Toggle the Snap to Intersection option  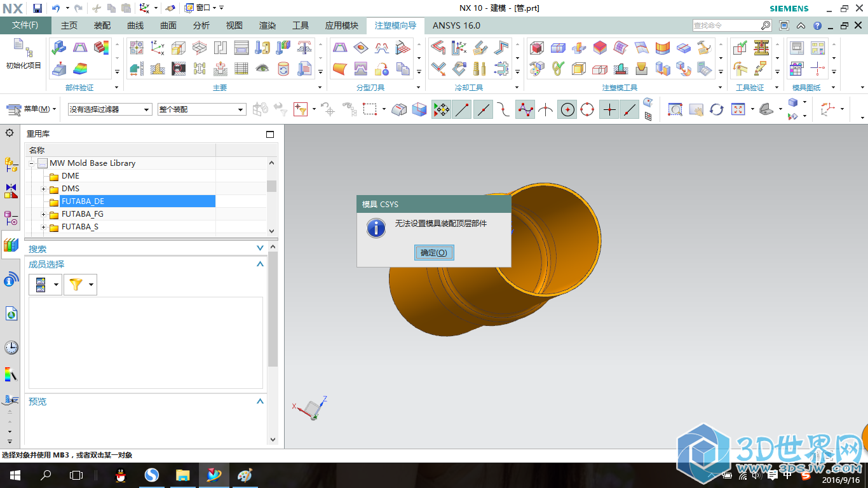click(546, 109)
